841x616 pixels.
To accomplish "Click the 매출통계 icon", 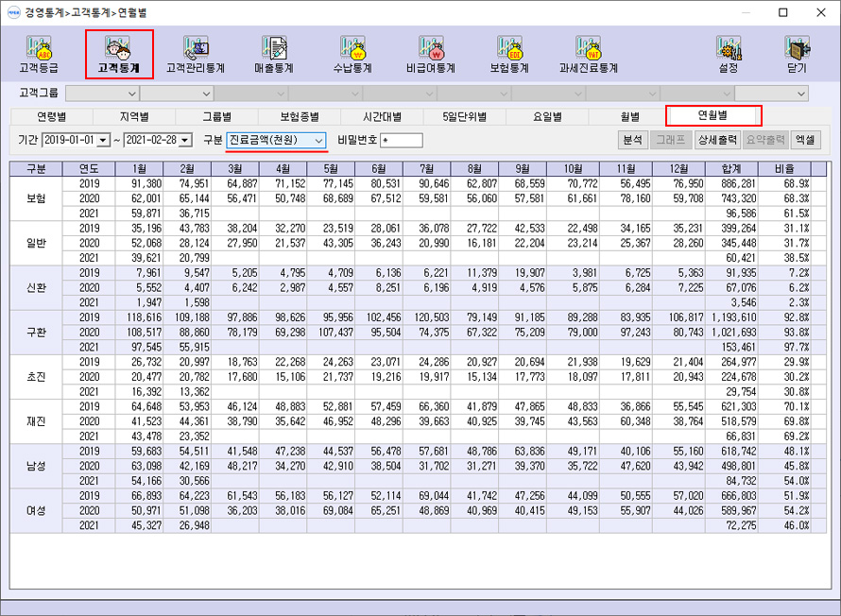I will point(274,55).
